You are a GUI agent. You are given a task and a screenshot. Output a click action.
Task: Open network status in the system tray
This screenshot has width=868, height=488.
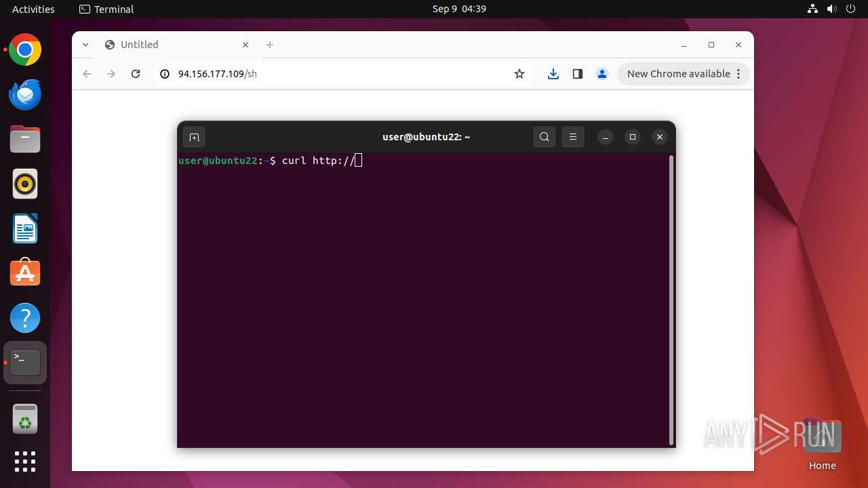pos(812,9)
